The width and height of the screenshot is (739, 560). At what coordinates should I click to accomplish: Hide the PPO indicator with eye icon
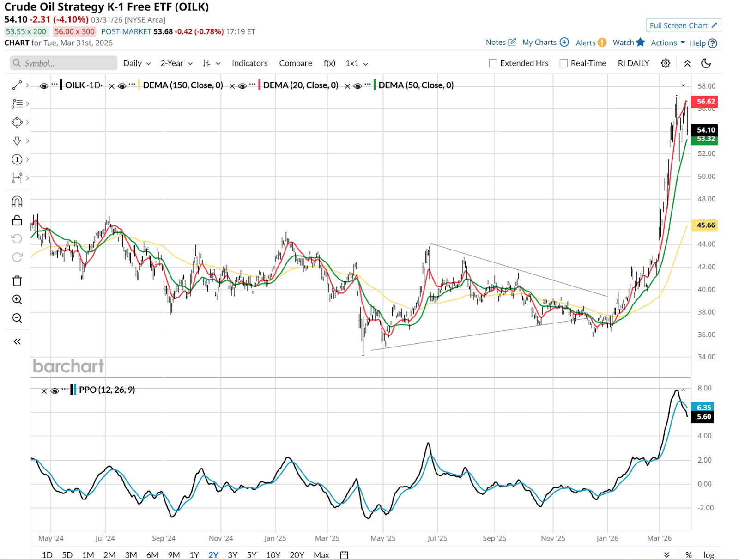pyautogui.click(x=55, y=391)
